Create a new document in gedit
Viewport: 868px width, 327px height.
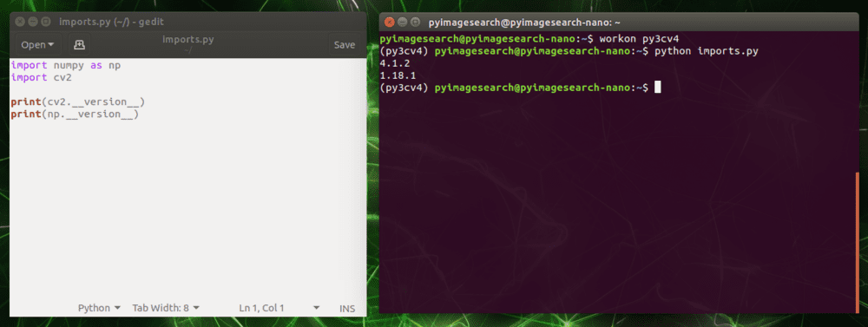click(x=79, y=45)
